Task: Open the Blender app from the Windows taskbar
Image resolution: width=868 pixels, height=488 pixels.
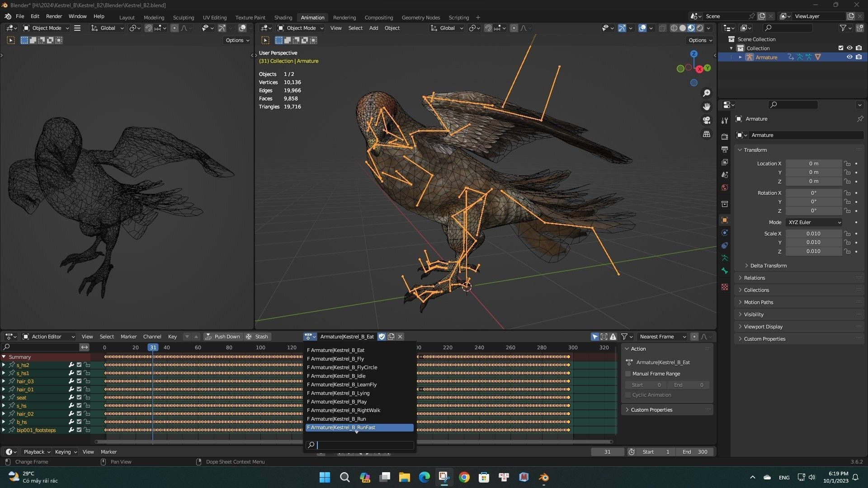Action: (x=544, y=477)
